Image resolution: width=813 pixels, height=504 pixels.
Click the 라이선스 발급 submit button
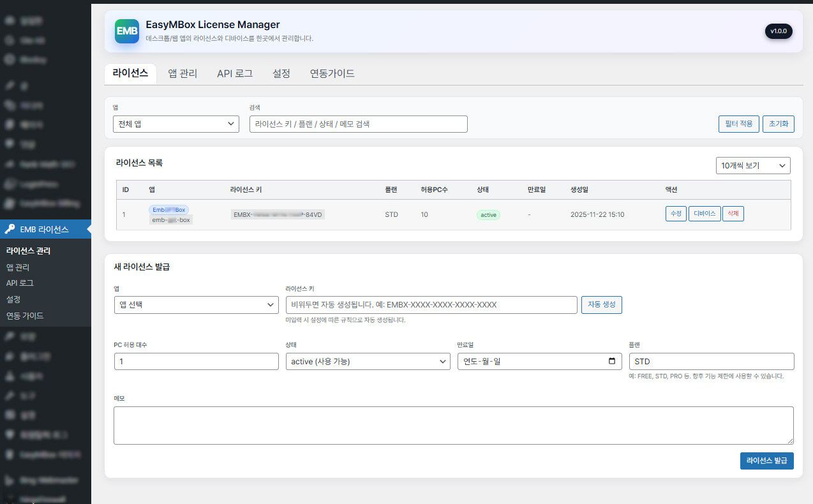tap(767, 461)
